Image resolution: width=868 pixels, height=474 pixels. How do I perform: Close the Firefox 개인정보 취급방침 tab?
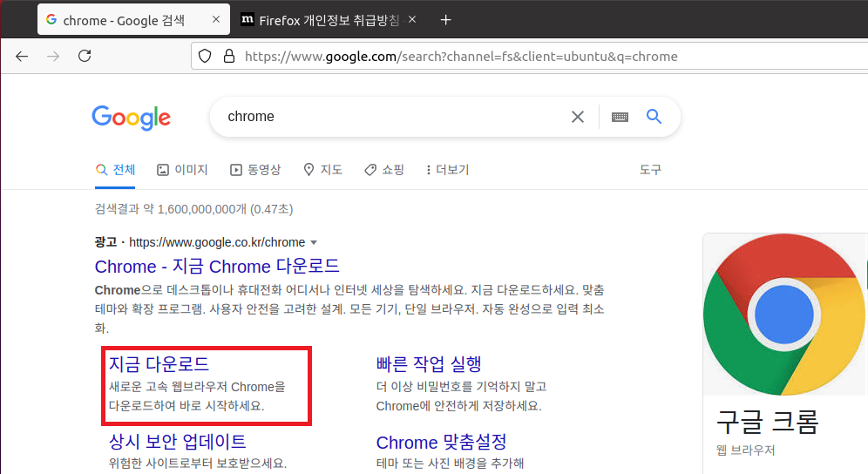[x=412, y=19]
